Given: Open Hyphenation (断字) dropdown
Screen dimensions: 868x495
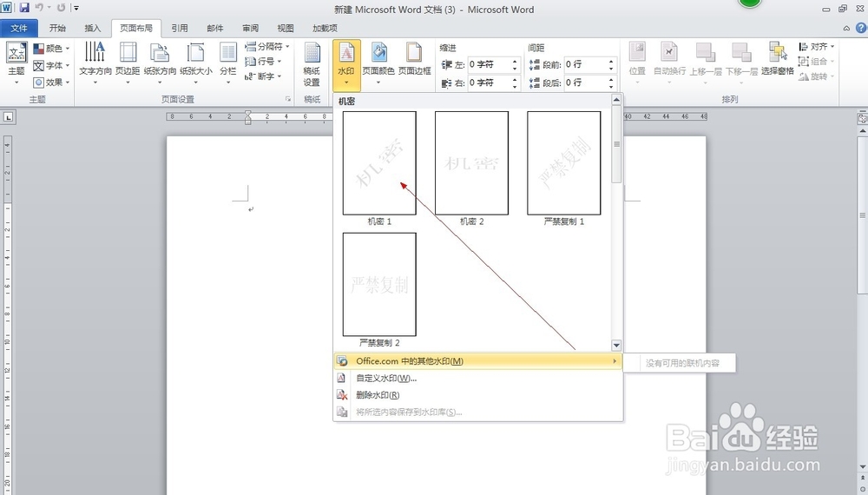Looking at the screenshot, I should tap(264, 76).
